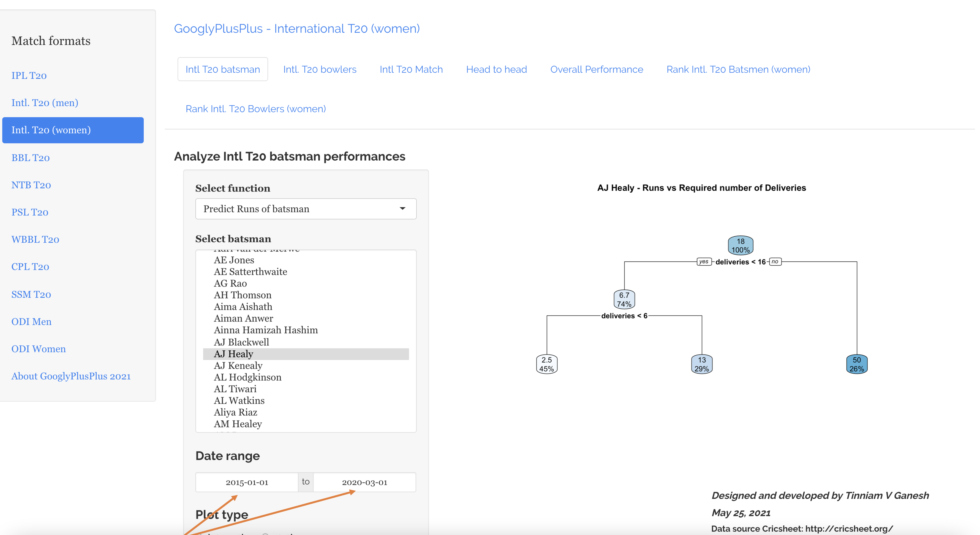Open the Intl T20 Match tab
This screenshot has height=535, width=980.
(411, 69)
